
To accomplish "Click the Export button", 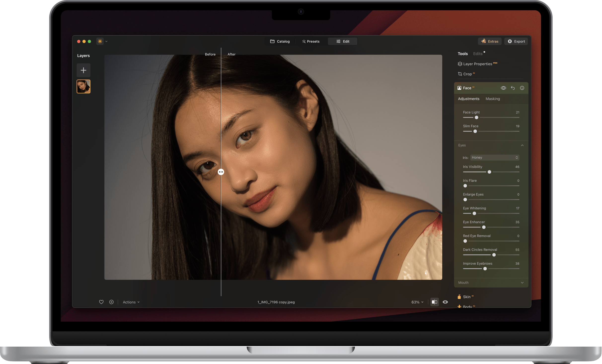I will pos(516,41).
